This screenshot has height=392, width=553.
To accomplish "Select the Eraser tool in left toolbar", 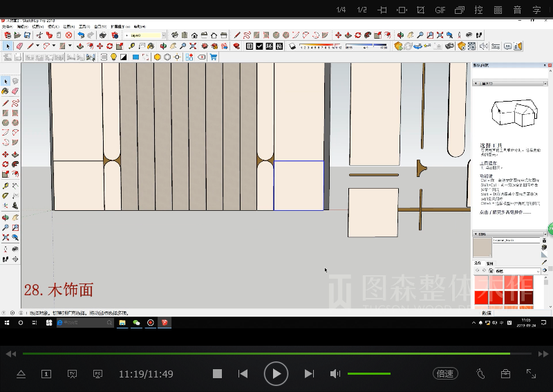I will [x=15, y=91].
